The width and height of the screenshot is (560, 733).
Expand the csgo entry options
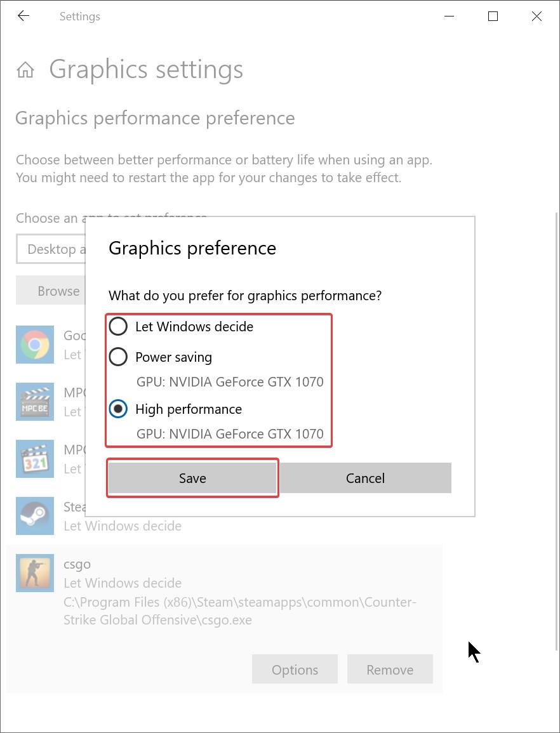[x=295, y=669]
